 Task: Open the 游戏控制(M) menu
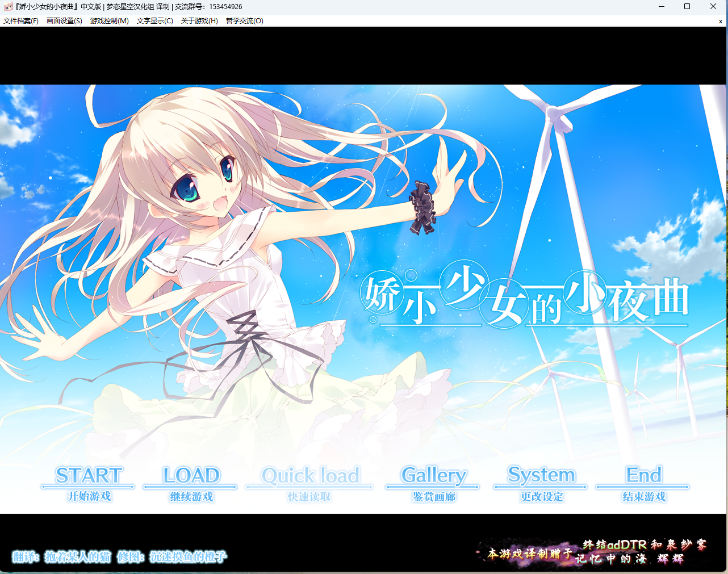click(x=110, y=21)
